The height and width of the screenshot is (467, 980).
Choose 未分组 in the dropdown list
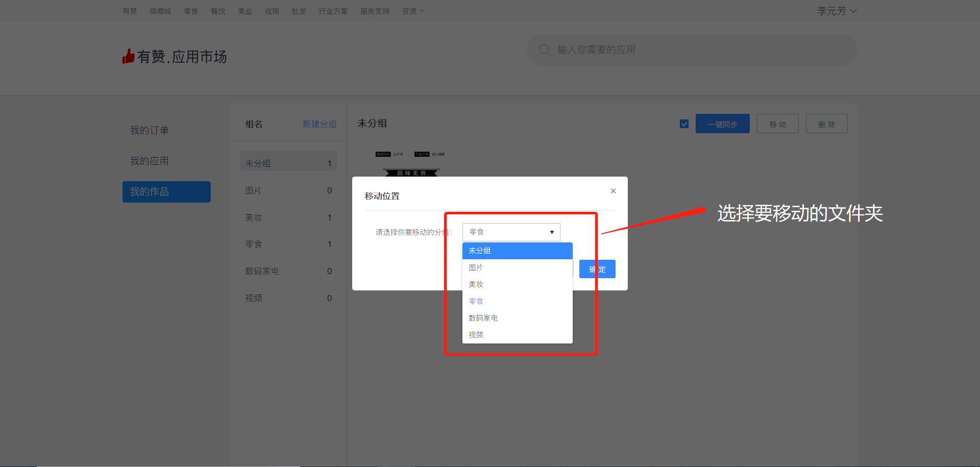click(517, 251)
